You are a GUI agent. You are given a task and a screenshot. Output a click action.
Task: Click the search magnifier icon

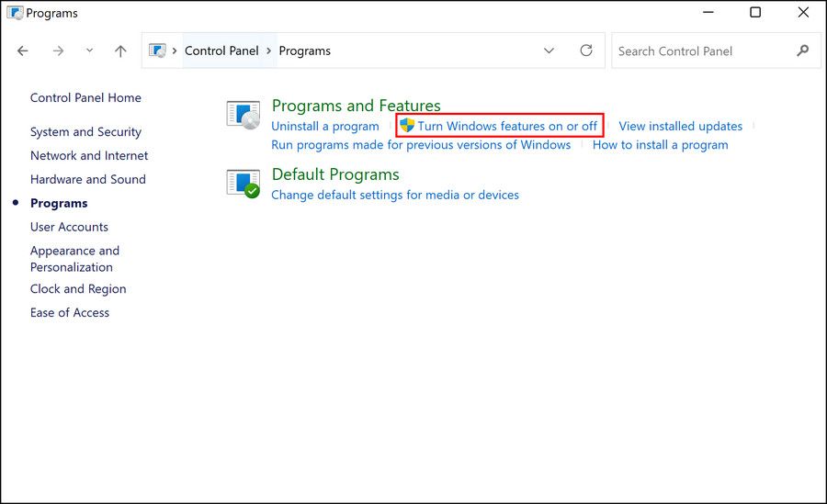click(803, 50)
